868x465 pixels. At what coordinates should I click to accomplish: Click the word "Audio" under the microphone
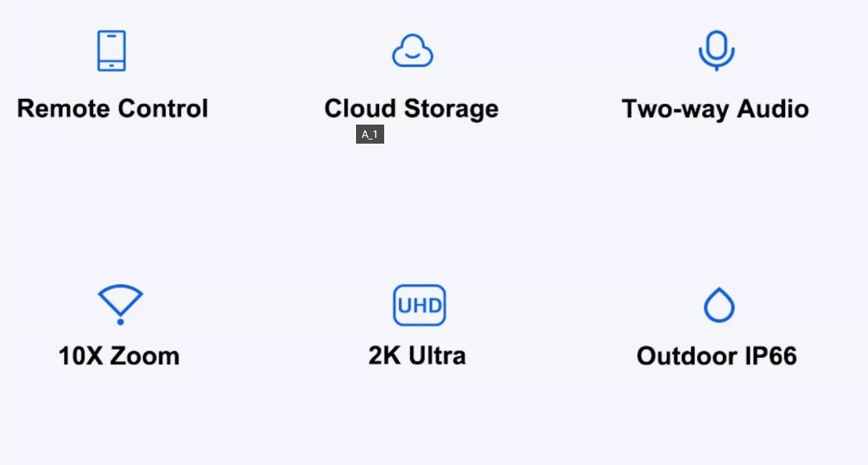(x=773, y=109)
